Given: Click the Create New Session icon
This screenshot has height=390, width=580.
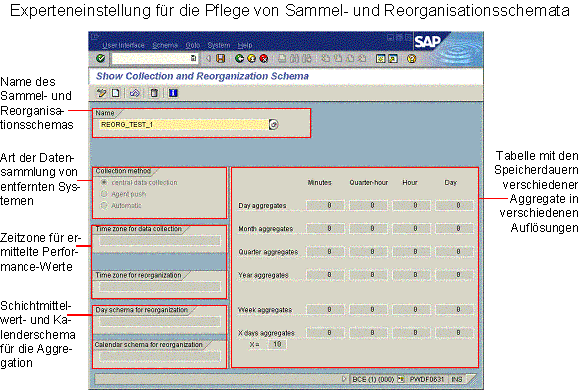Looking at the screenshot, I should pos(381,58).
